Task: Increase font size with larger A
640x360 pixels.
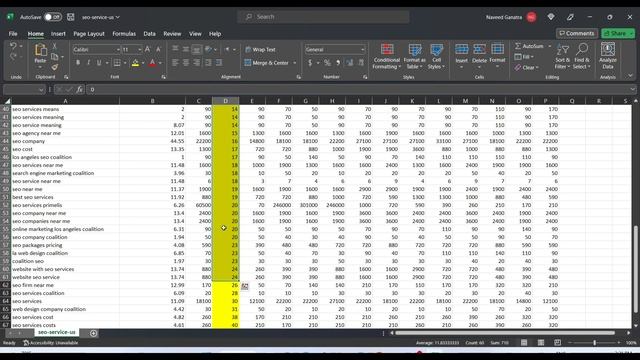Action: 148,49
